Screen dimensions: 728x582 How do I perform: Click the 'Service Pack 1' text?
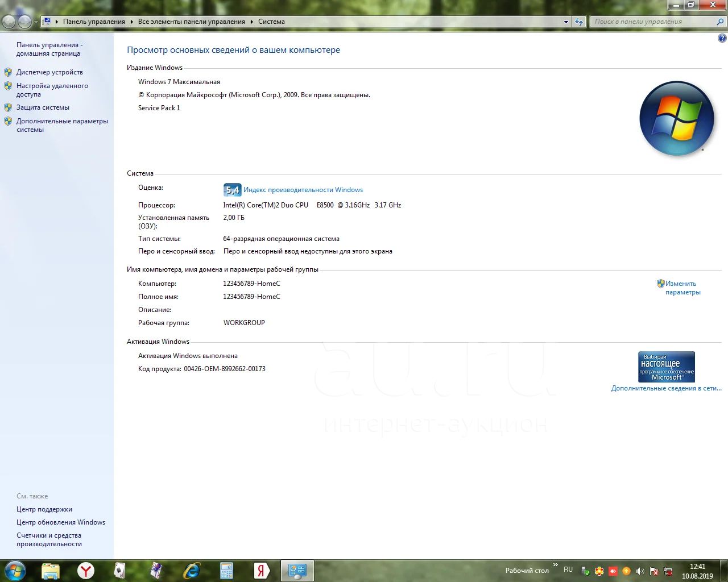(x=159, y=108)
